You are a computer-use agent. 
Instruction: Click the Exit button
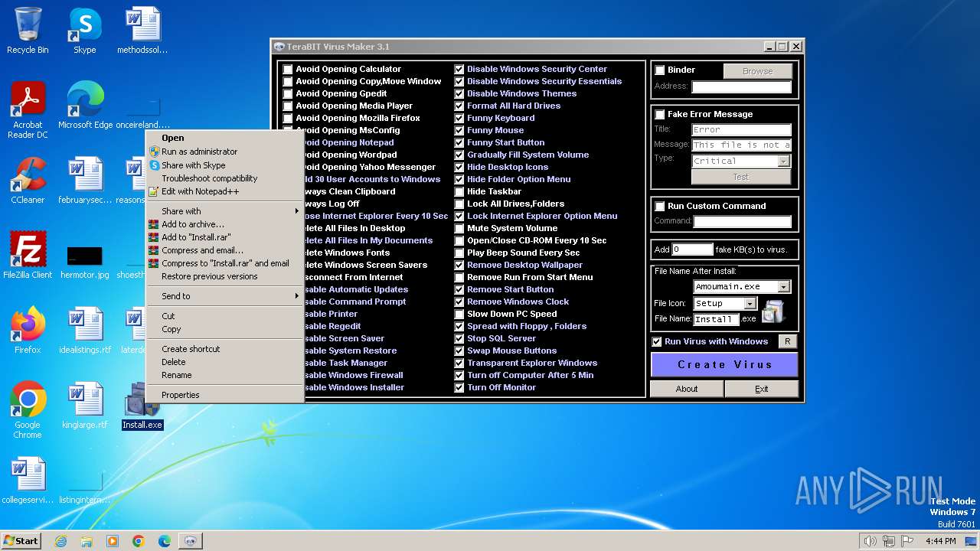(761, 389)
